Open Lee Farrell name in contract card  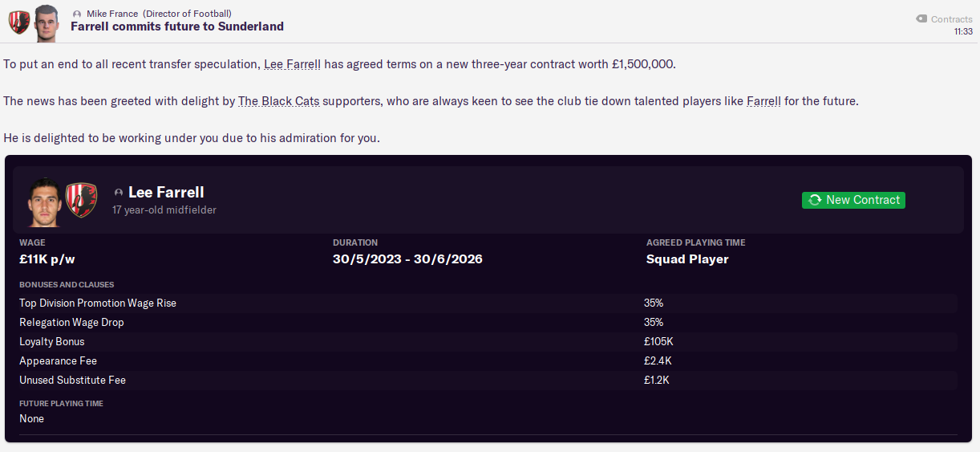(x=166, y=192)
